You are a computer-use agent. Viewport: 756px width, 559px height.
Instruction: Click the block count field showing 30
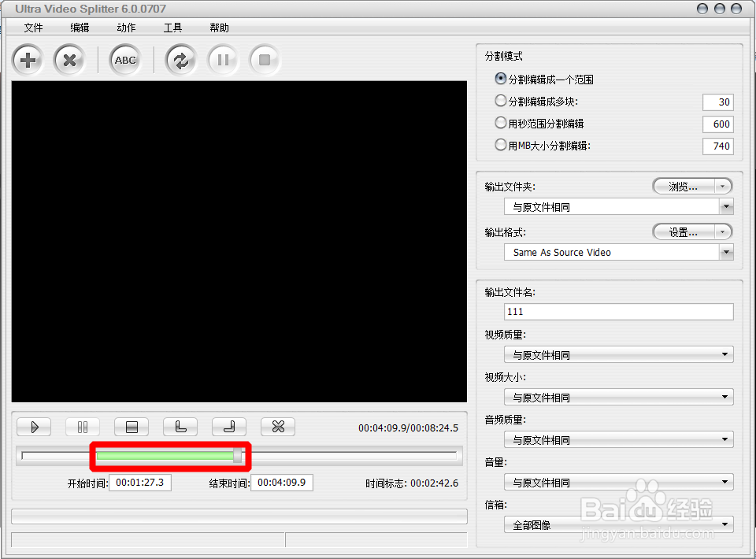pyautogui.click(x=718, y=102)
